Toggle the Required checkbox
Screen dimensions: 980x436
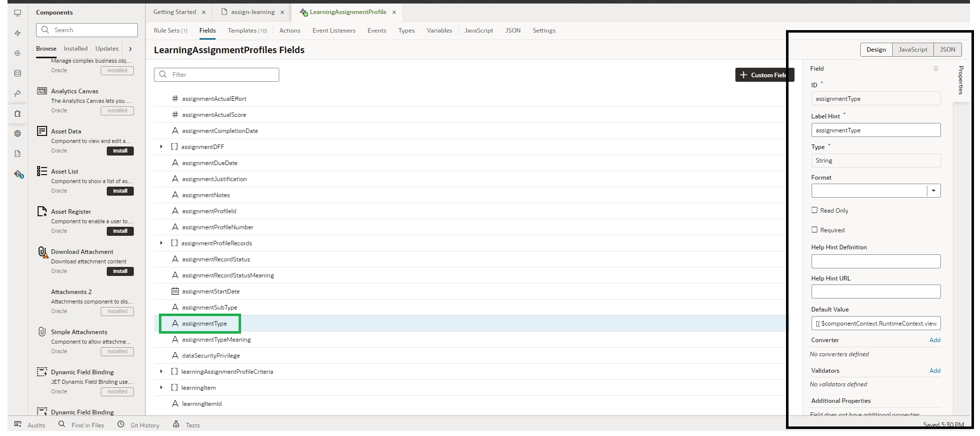coord(815,230)
